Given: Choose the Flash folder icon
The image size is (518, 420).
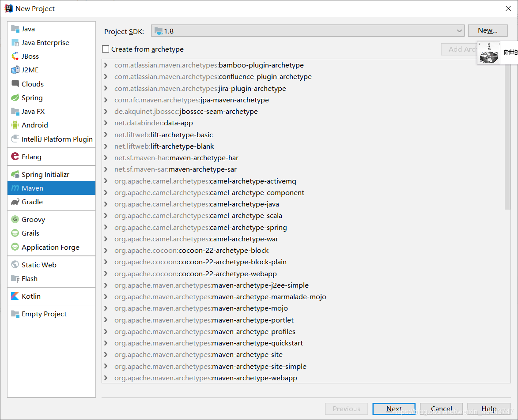Looking at the screenshot, I should point(15,278).
